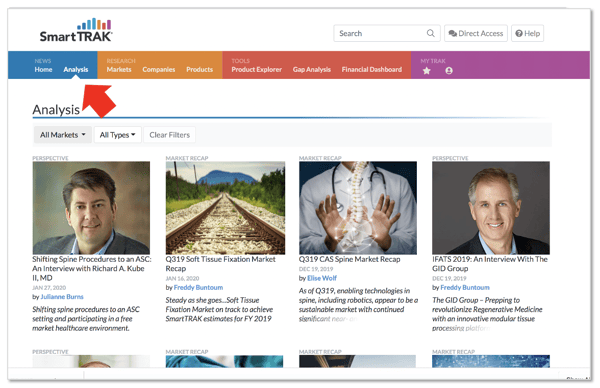The width and height of the screenshot is (600, 388).
Task: Click summary starting 'The GID Group'
Action: (487, 314)
